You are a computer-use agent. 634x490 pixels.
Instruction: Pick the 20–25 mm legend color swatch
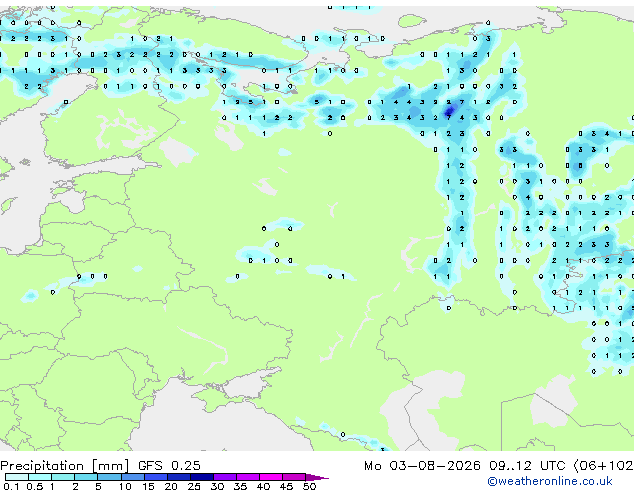click(179, 477)
